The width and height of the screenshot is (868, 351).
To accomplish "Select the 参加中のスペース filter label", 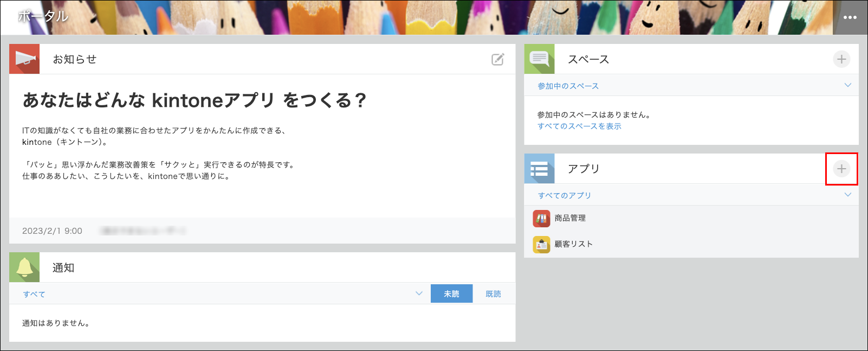I will (568, 86).
